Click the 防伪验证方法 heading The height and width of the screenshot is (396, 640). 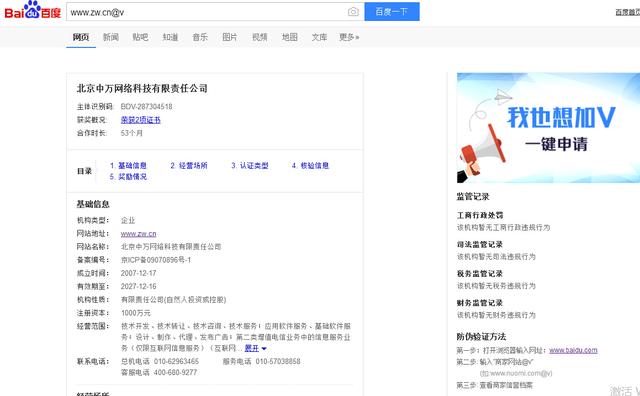(481, 336)
